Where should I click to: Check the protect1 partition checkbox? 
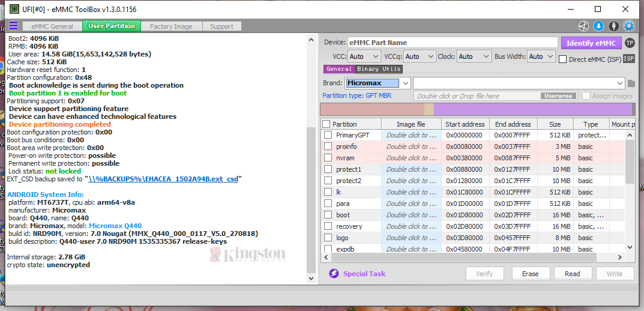point(328,169)
